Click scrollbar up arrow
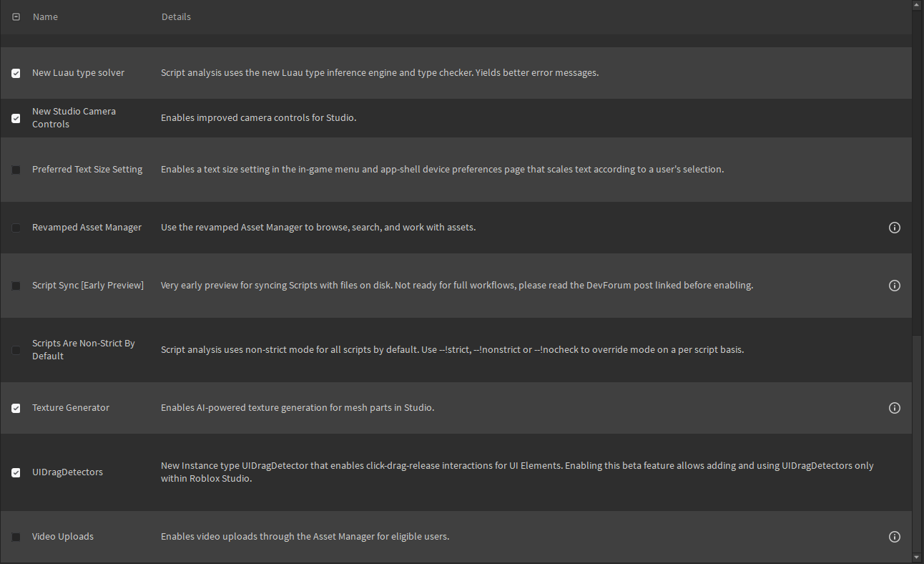 click(x=918, y=6)
